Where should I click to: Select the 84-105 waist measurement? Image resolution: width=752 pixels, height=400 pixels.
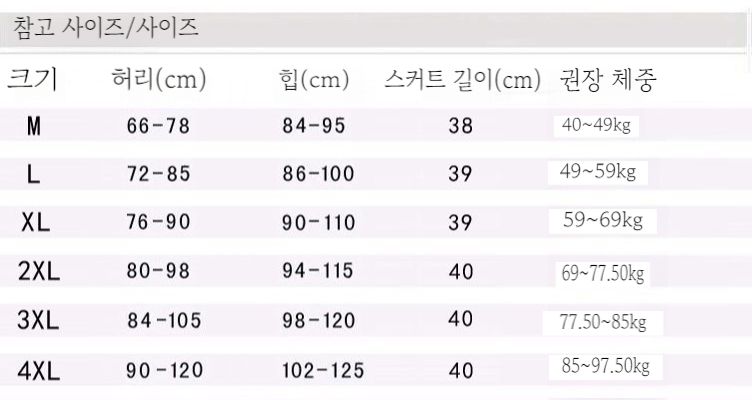click(x=164, y=321)
